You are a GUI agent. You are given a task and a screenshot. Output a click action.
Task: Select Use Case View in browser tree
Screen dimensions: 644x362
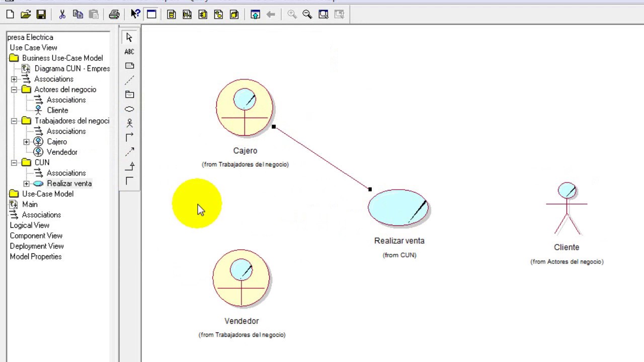pyautogui.click(x=34, y=47)
